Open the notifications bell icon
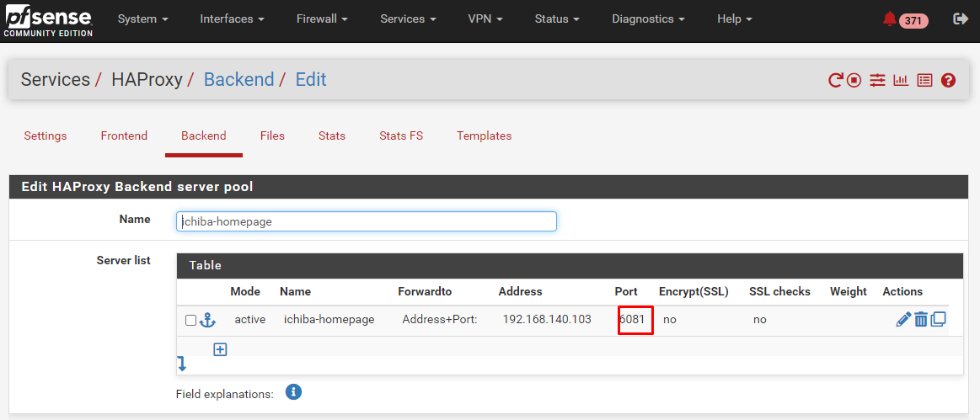 tap(889, 19)
